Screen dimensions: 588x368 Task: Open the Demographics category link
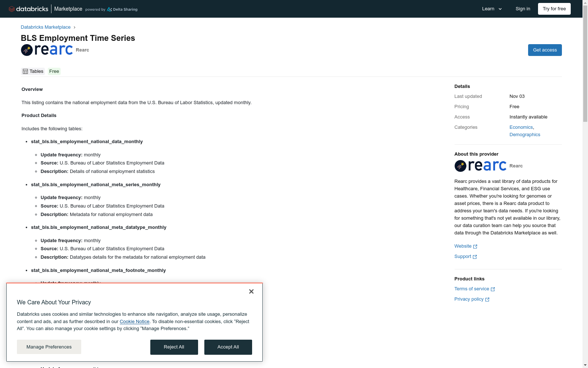(525, 135)
